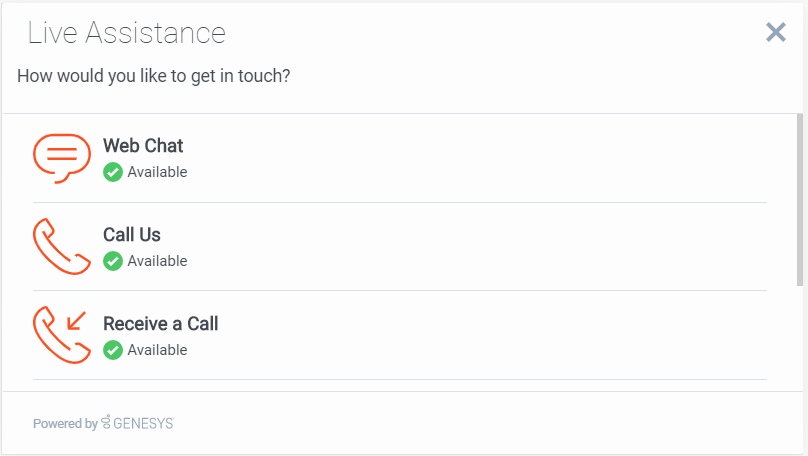Click the GENESYS wordmark text
The height and width of the screenshot is (456, 808).
tap(143, 424)
